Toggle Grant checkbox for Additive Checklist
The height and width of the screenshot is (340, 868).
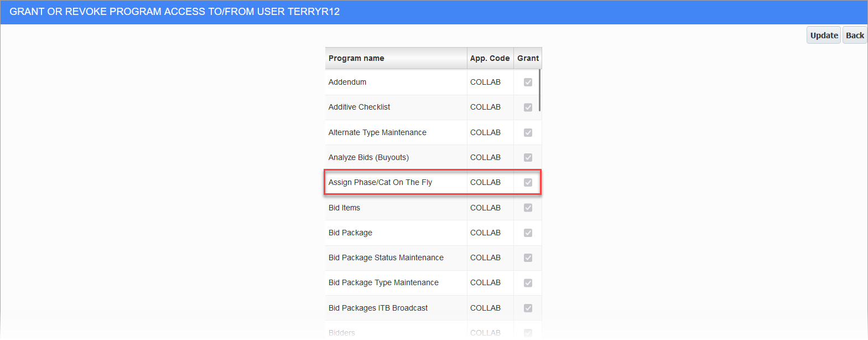coord(528,107)
